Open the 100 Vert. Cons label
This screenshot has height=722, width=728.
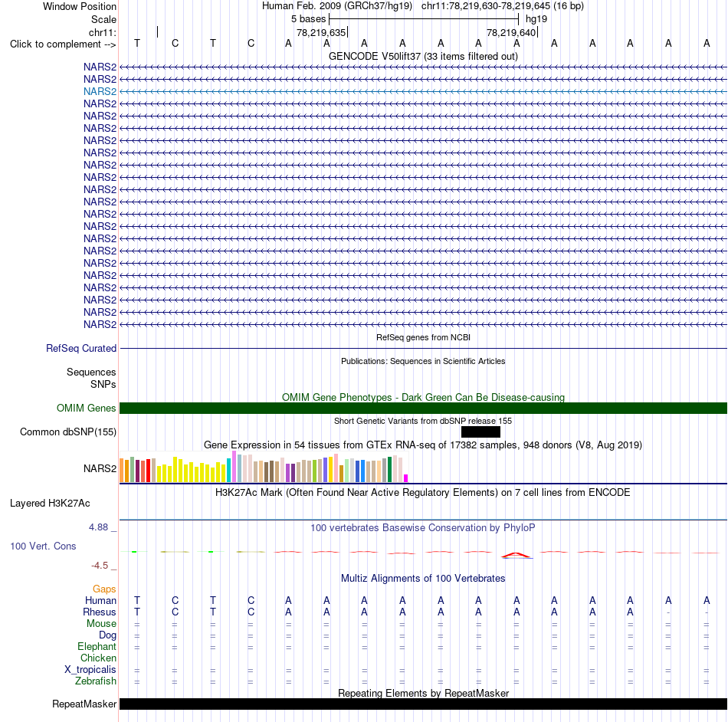[43, 546]
